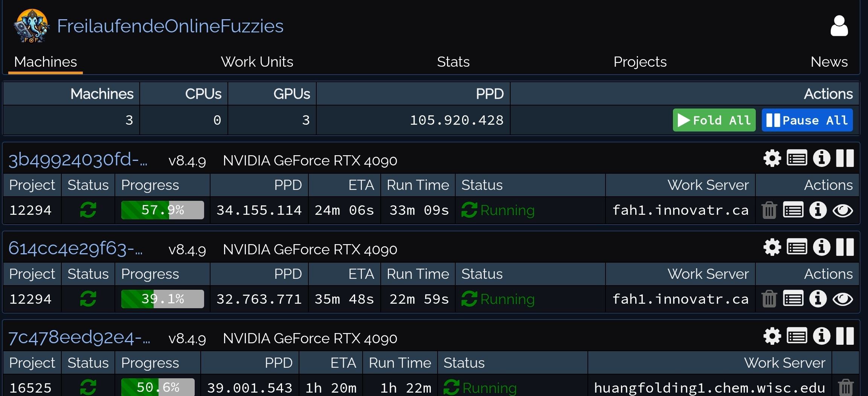The height and width of the screenshot is (396, 868).
Task: Open the FreilaufendeOnlineFuzzies team link
Action: [170, 26]
